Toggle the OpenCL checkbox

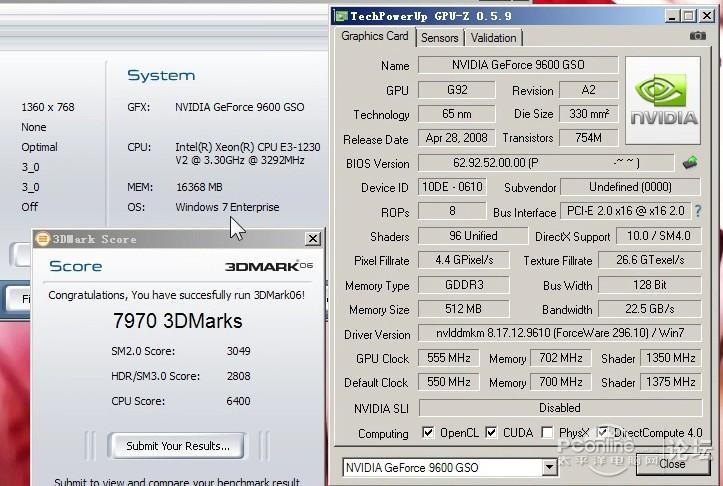(x=428, y=433)
